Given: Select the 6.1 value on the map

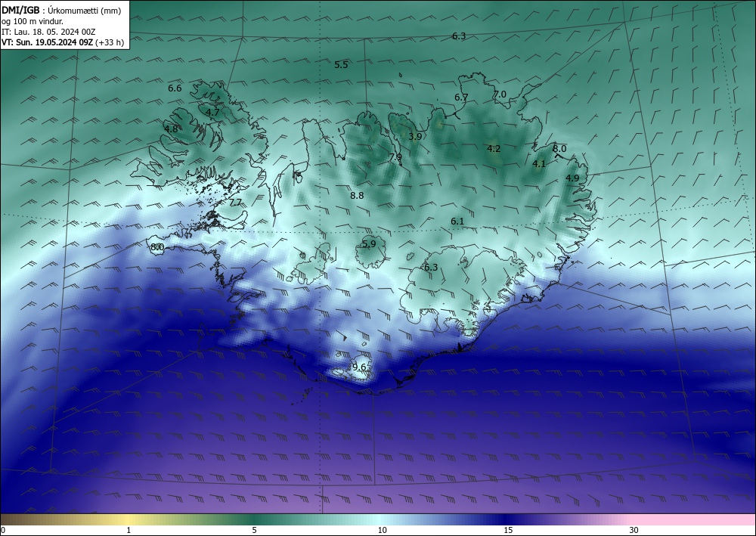Looking at the screenshot, I should (457, 222).
